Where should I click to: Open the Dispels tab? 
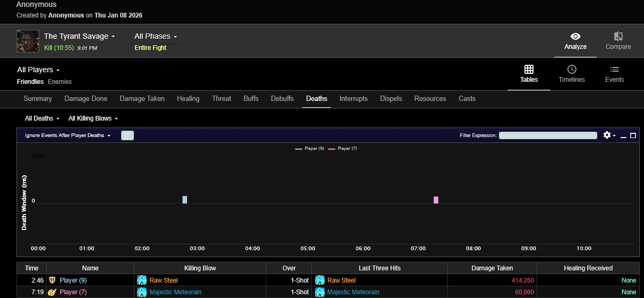click(x=391, y=99)
